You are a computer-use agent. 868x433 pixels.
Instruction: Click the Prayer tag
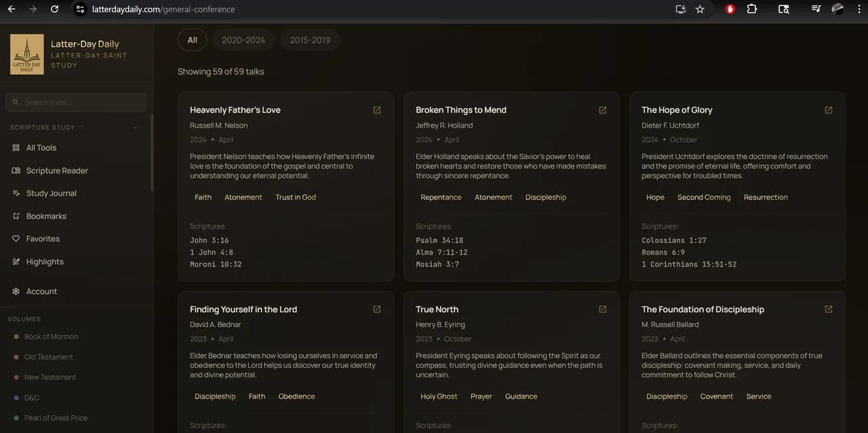[481, 397]
